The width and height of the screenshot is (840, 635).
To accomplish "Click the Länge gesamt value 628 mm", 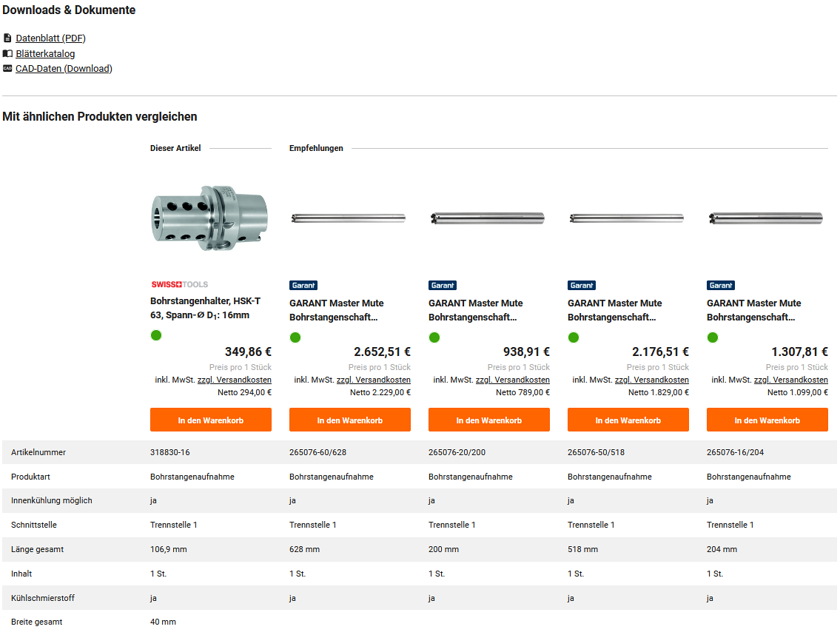I will (304, 549).
